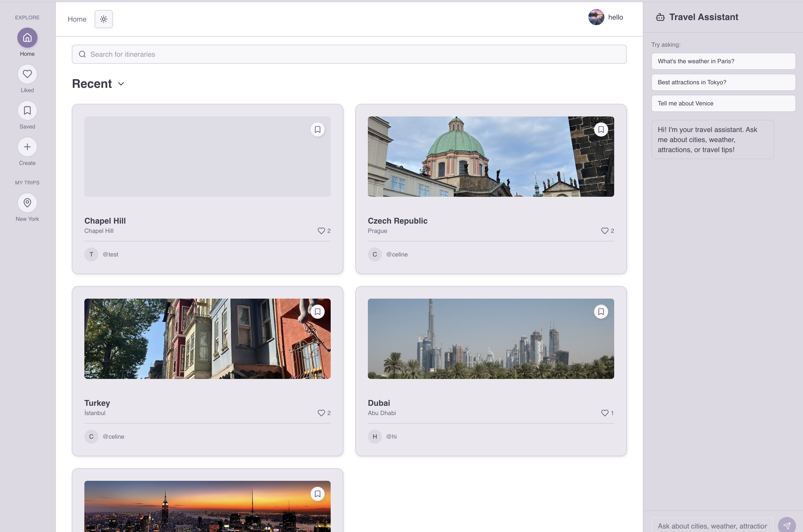Image resolution: width=803 pixels, height=532 pixels.
Task: Open the Chapel Hill itinerary title
Action: pyautogui.click(x=105, y=221)
